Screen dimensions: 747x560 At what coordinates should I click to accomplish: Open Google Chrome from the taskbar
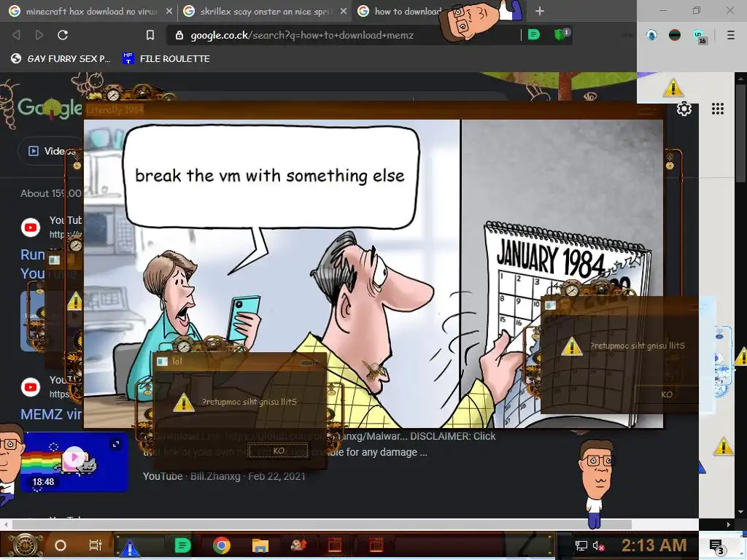click(222, 545)
